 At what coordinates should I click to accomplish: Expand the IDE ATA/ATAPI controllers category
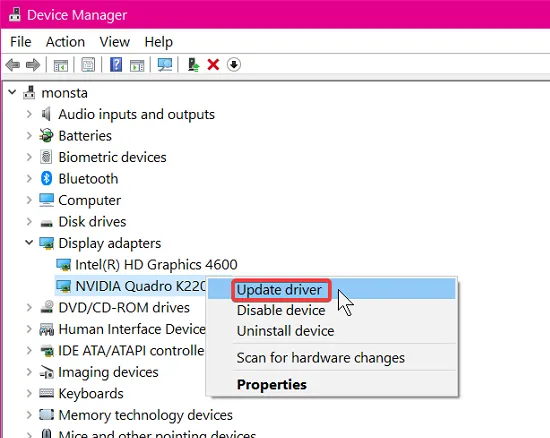pyautogui.click(x=29, y=351)
